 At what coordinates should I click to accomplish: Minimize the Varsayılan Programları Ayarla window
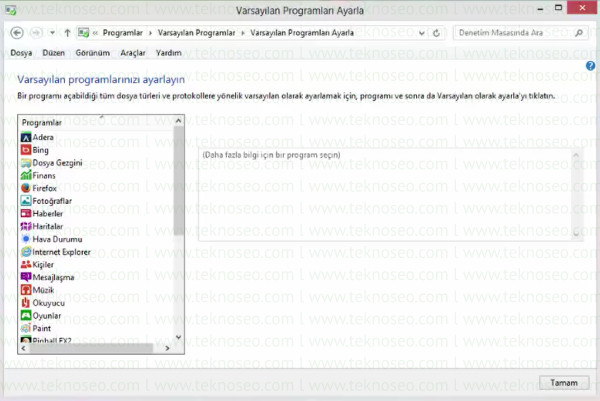coord(540,8)
